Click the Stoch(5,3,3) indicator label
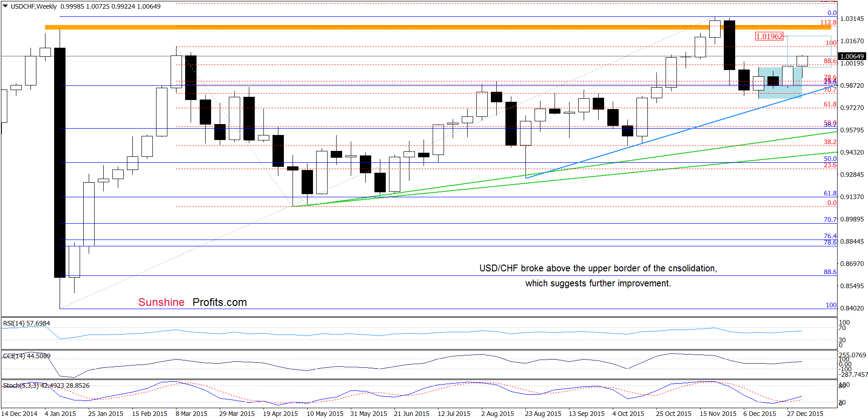This screenshot has width=868, height=420. point(46,385)
